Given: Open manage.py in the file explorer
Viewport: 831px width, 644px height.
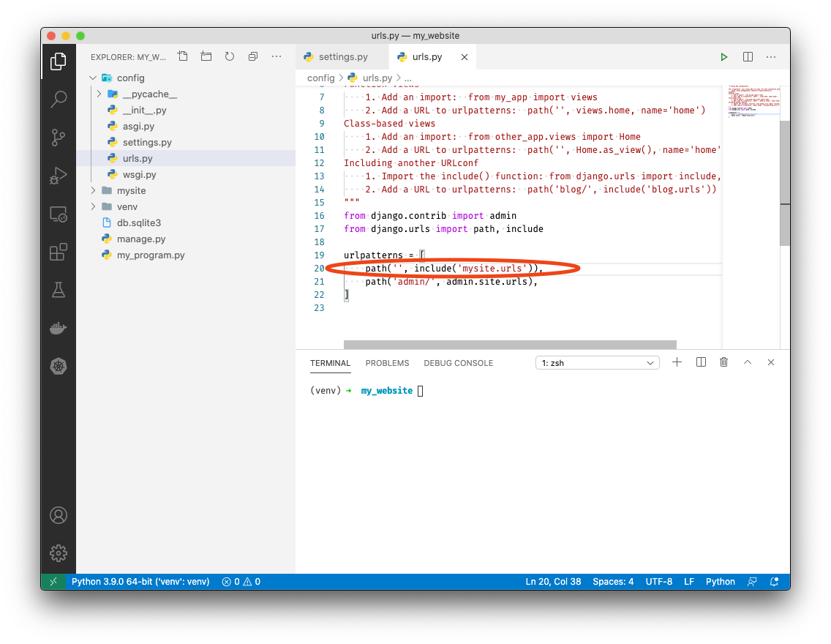Looking at the screenshot, I should pos(141,239).
